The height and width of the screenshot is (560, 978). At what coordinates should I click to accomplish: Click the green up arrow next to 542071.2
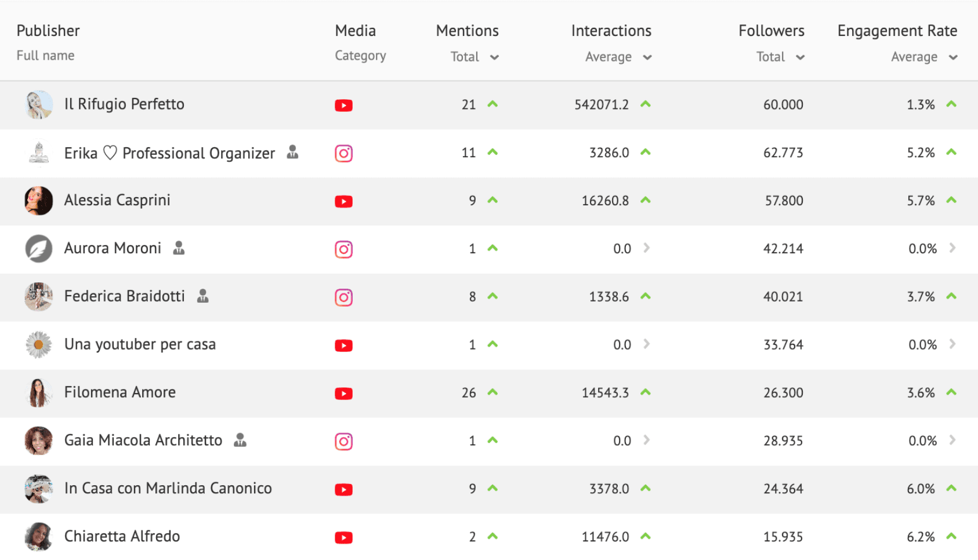646,104
